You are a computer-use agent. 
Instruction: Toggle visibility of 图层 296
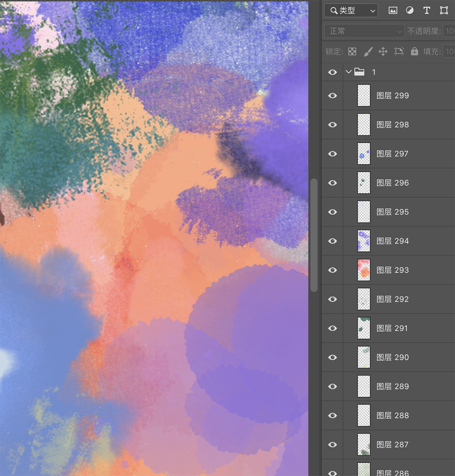click(333, 183)
